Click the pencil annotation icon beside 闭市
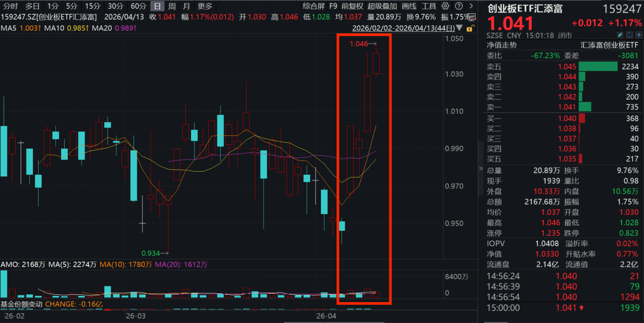 pos(619,34)
